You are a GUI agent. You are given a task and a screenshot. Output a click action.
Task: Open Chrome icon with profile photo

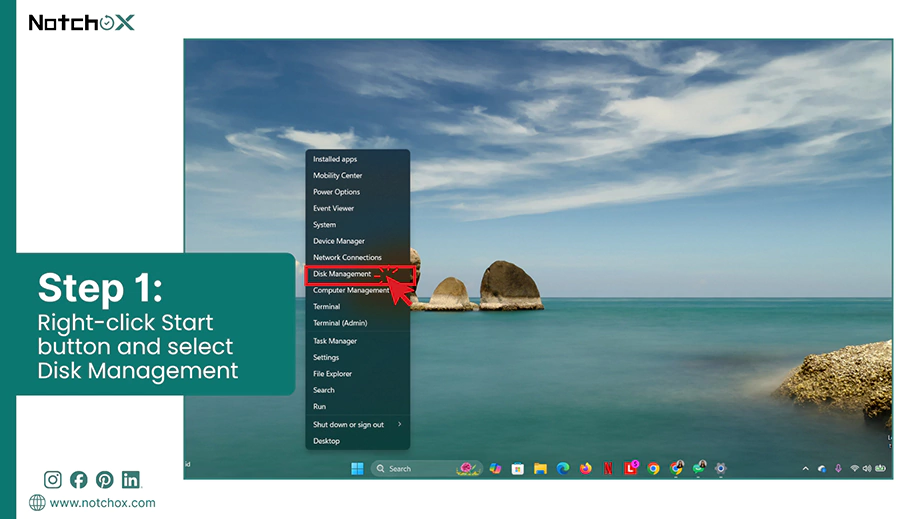[x=676, y=468]
